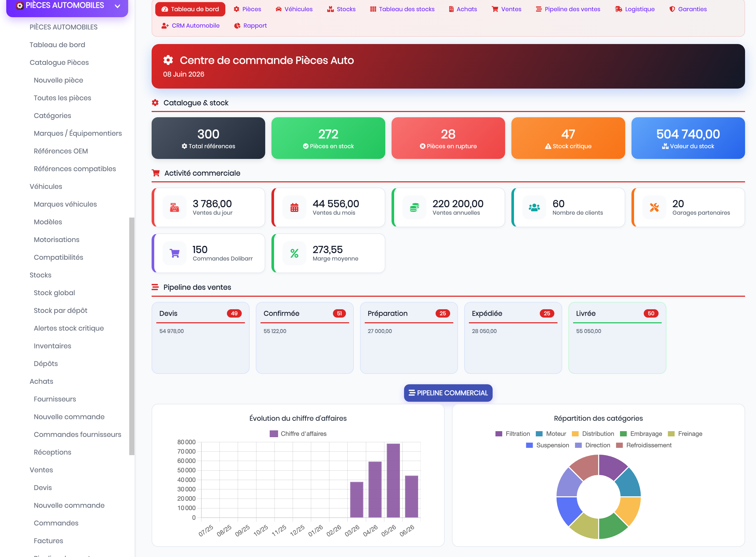The image size is (756, 557).
Task: Click the cash register icon for Ventes du jour
Action: point(174,207)
